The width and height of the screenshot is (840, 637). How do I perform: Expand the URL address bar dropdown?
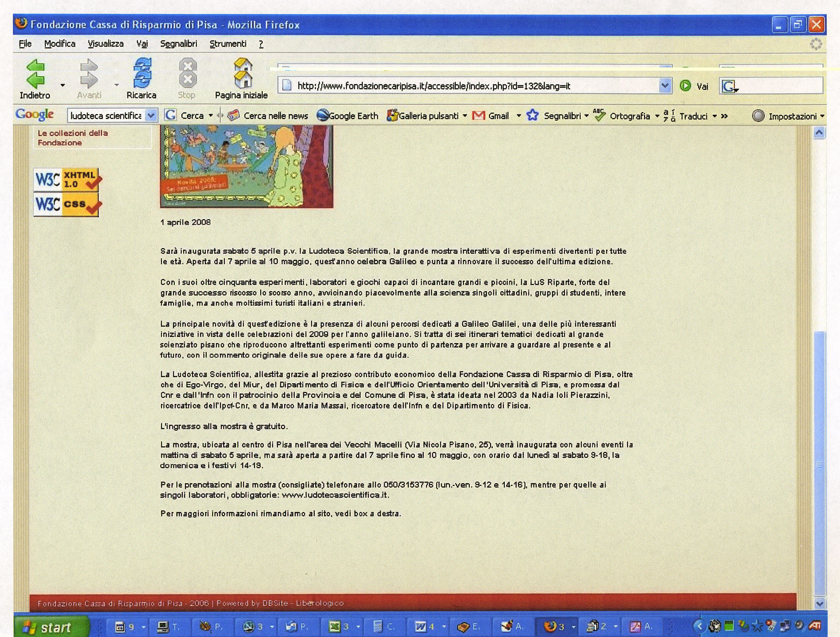pyautogui.click(x=665, y=86)
